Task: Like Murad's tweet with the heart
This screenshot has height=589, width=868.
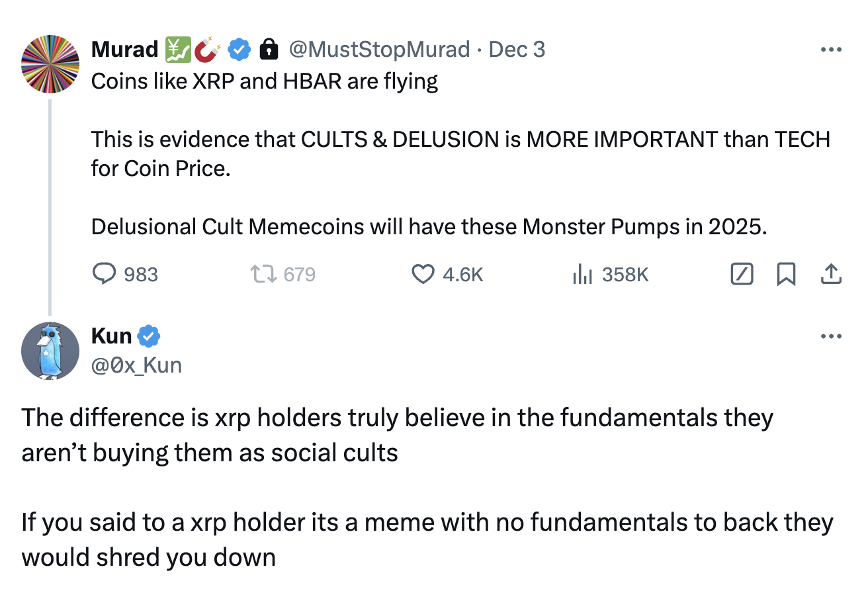Action: [423, 274]
